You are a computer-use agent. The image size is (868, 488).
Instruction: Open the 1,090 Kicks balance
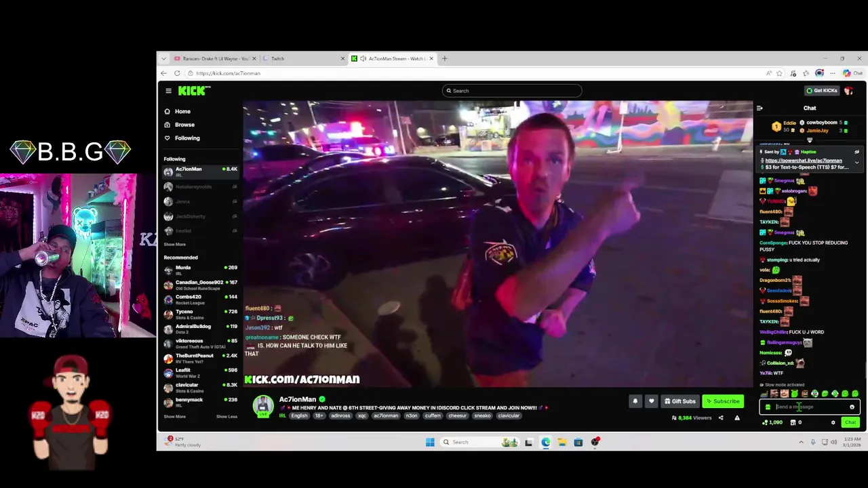[772, 423]
